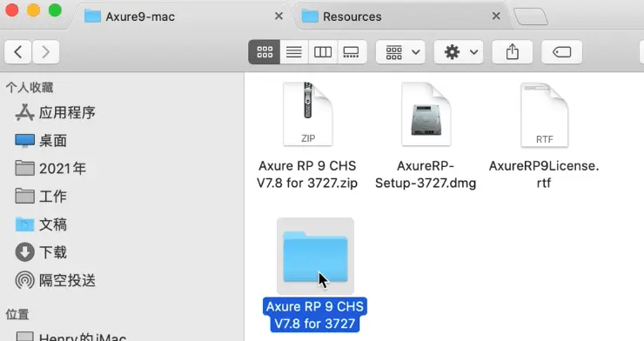Image resolution: width=644 pixels, height=341 pixels.
Task: Switch to gallery view mode
Action: pos(352,52)
